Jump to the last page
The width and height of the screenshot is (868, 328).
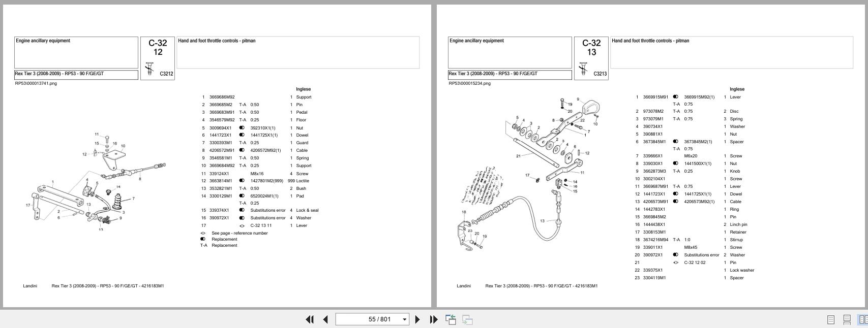tap(433, 319)
